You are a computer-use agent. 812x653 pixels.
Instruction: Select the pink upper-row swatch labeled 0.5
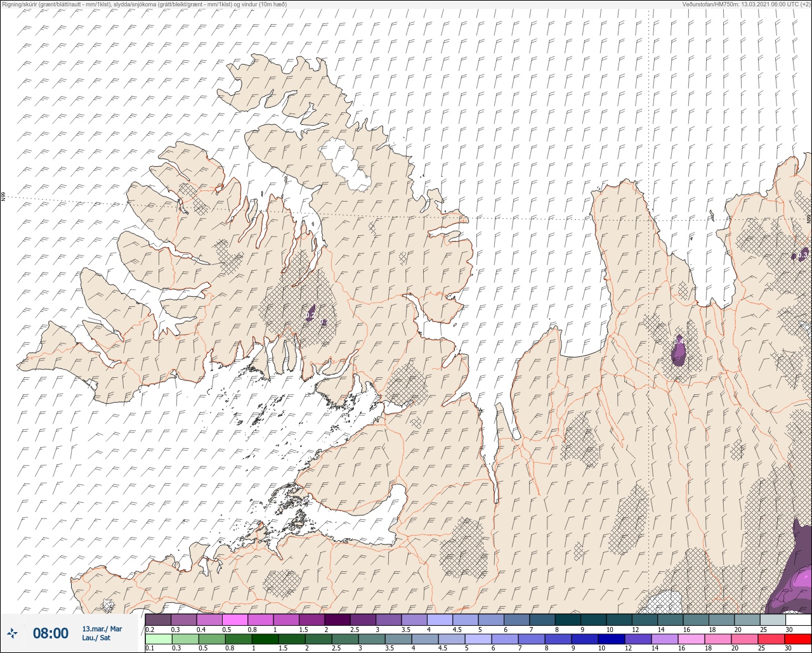point(235,619)
